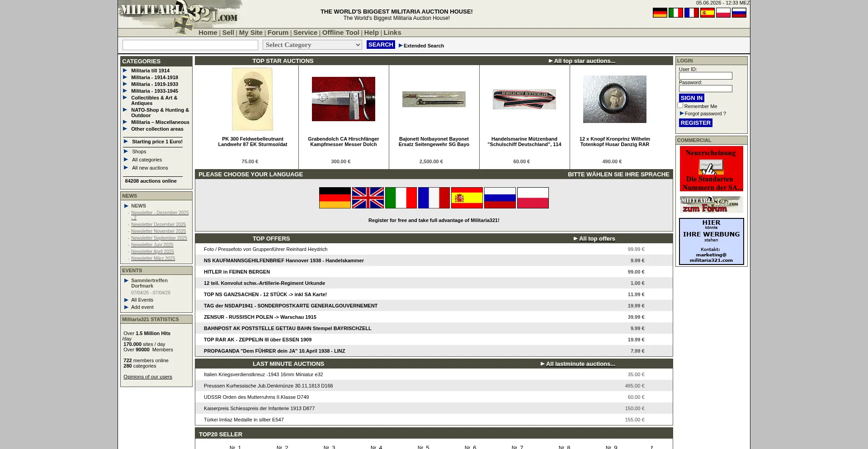
Task: Open Shops link in categories
Action: [x=139, y=151]
